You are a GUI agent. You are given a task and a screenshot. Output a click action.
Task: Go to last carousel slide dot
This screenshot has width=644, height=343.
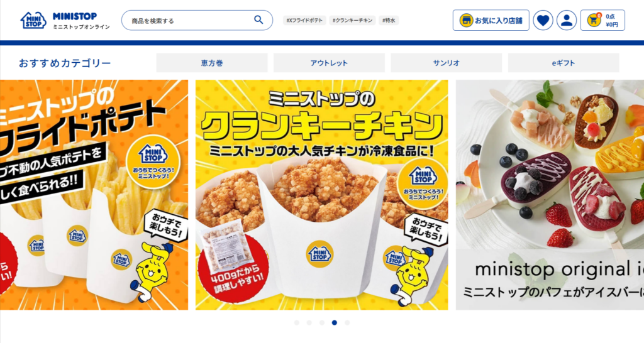click(x=347, y=322)
